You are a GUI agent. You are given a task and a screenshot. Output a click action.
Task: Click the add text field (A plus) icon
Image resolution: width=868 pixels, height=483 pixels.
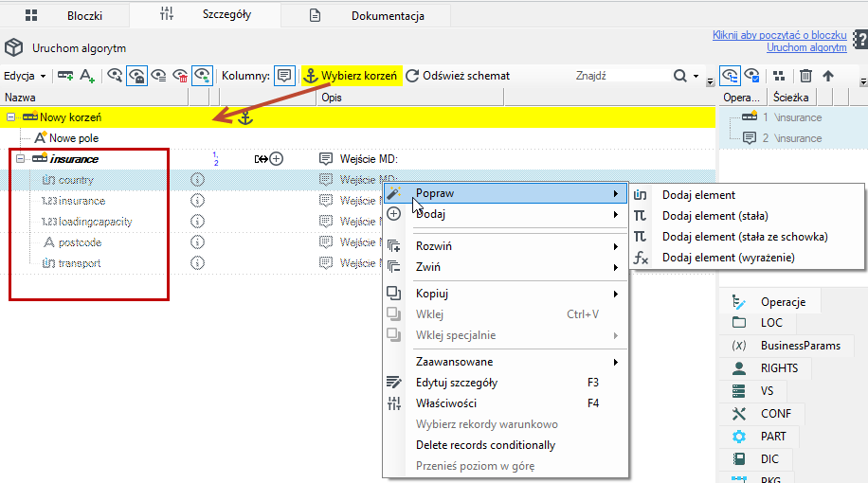(x=87, y=76)
